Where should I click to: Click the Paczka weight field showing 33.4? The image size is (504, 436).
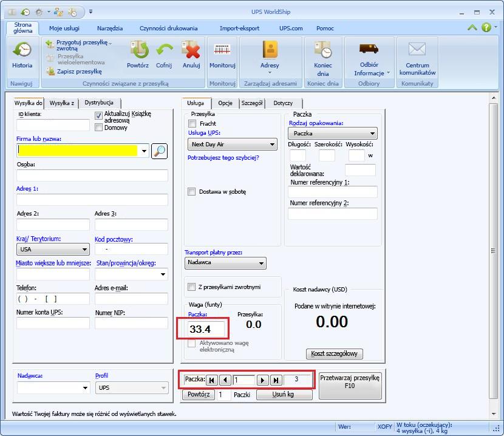coord(206,329)
